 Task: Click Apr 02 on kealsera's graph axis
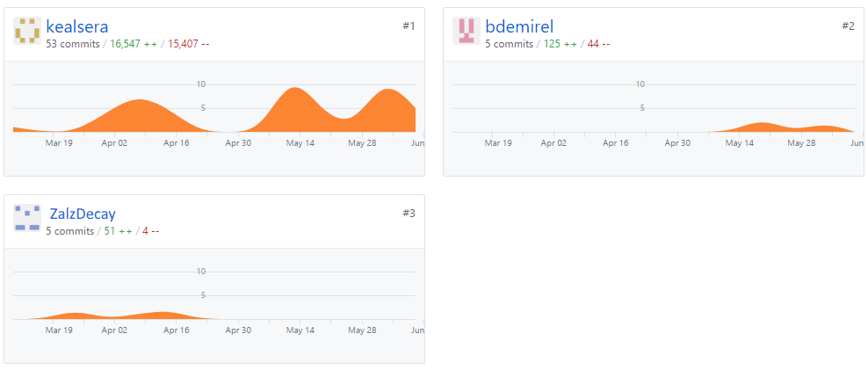[x=114, y=143]
